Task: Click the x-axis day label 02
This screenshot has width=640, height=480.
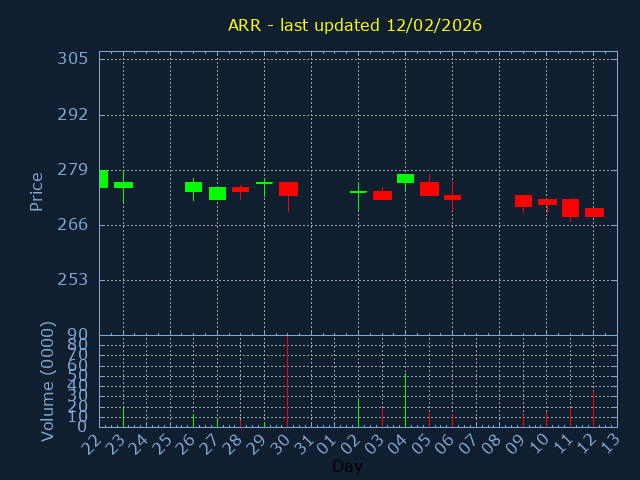Action: (351, 443)
